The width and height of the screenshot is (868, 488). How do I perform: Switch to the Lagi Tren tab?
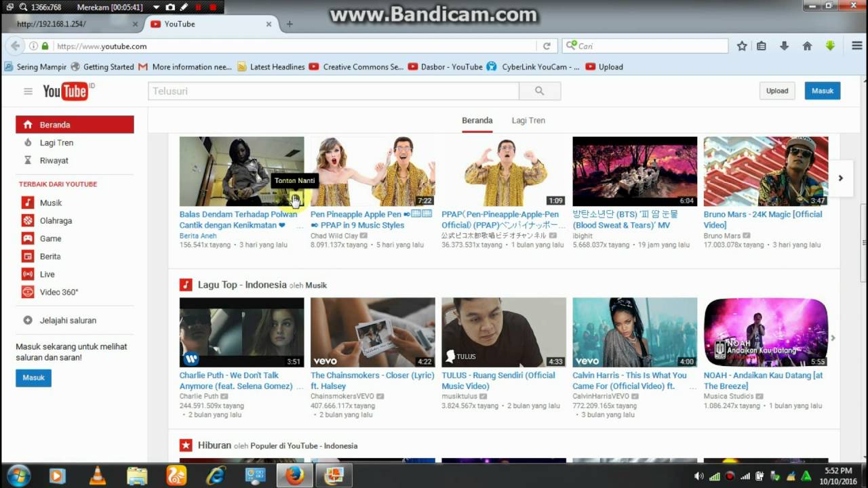tap(528, 121)
